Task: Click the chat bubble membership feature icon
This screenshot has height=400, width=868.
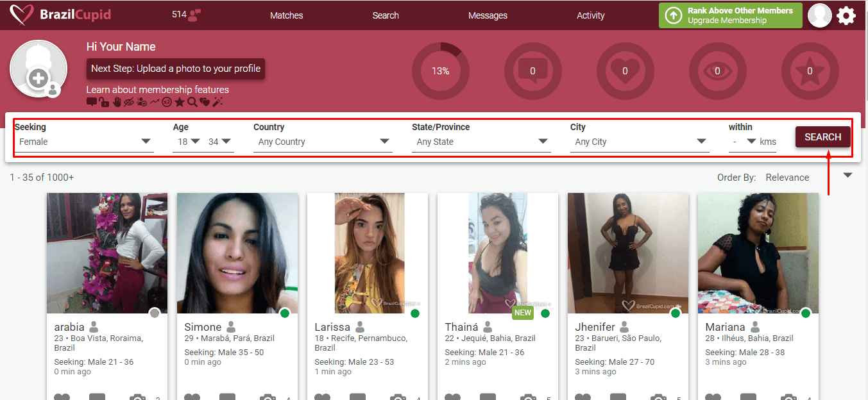Action: pos(91,101)
